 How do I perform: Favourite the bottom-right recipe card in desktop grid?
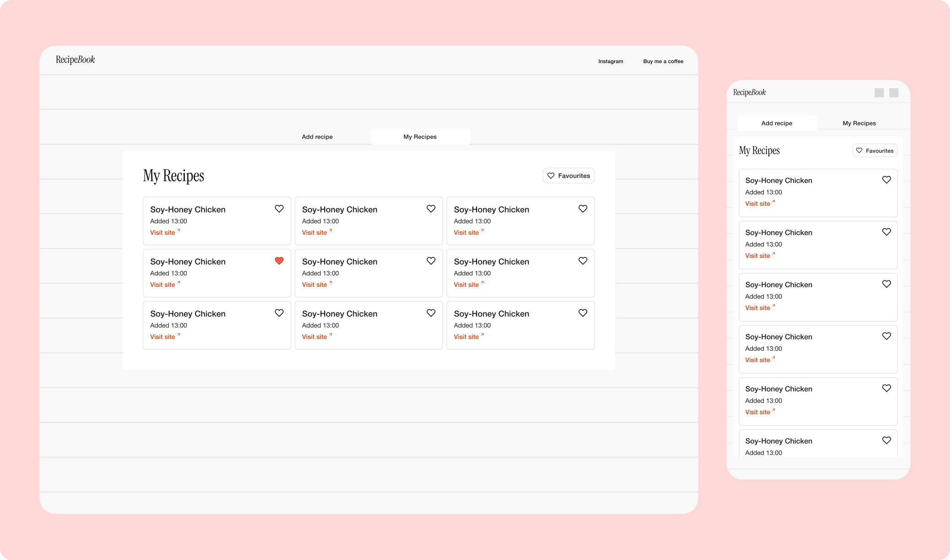click(583, 313)
